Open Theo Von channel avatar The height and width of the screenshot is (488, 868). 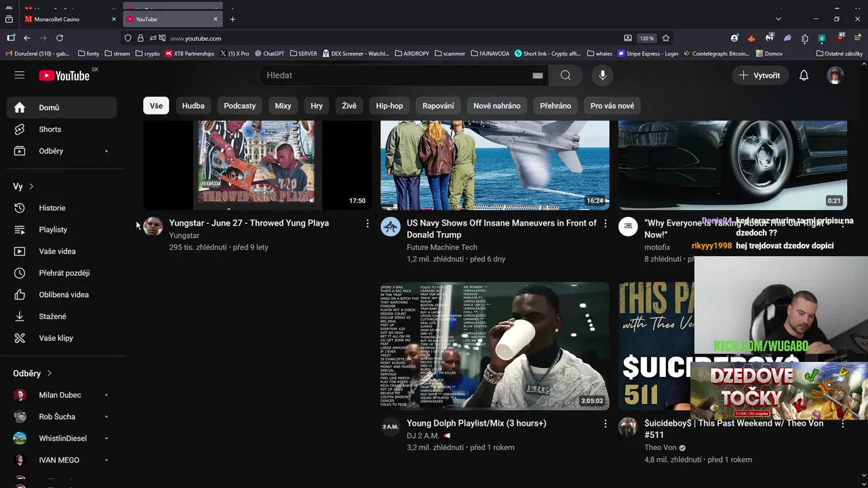pyautogui.click(x=628, y=427)
